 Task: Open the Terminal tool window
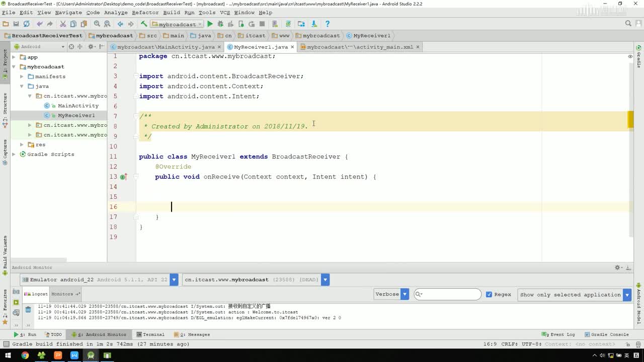pyautogui.click(x=150, y=334)
